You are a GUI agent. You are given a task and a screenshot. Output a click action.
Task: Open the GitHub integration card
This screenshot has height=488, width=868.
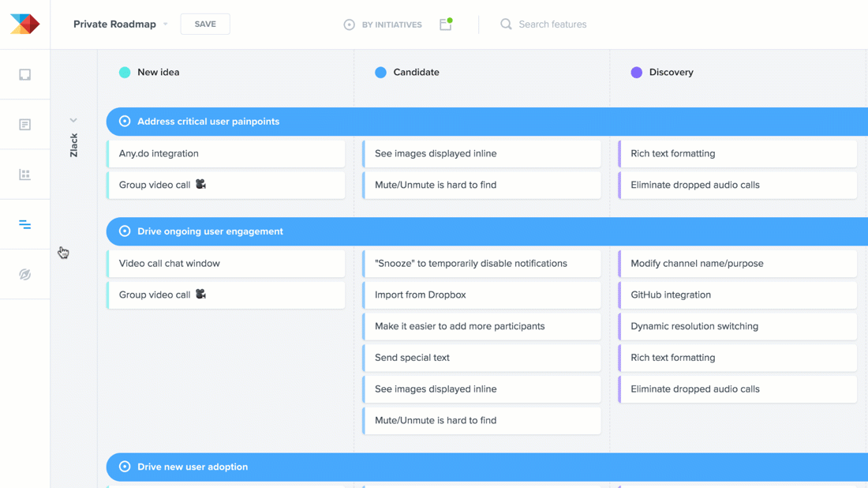tap(737, 295)
